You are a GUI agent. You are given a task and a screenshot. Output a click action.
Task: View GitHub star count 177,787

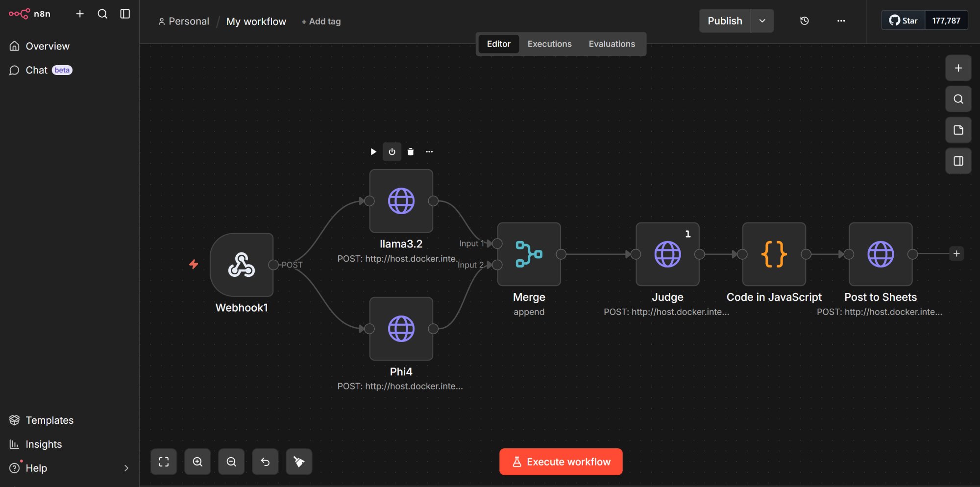point(946,21)
